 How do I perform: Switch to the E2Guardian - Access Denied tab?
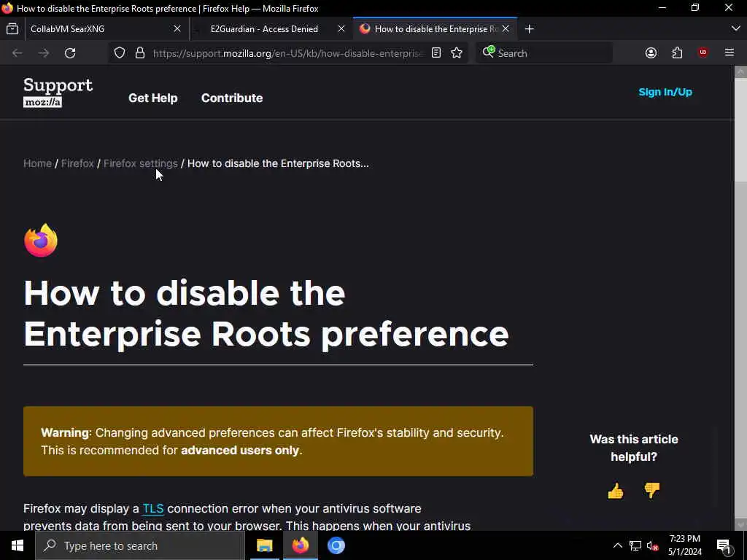coord(264,29)
